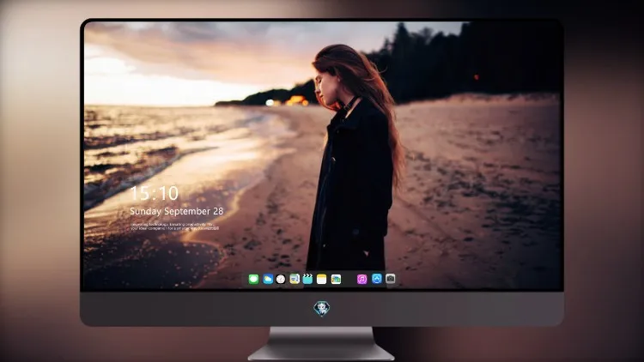This screenshot has width=644, height=362.
Task: Open the teal clapperboard video app
Action: (307, 280)
